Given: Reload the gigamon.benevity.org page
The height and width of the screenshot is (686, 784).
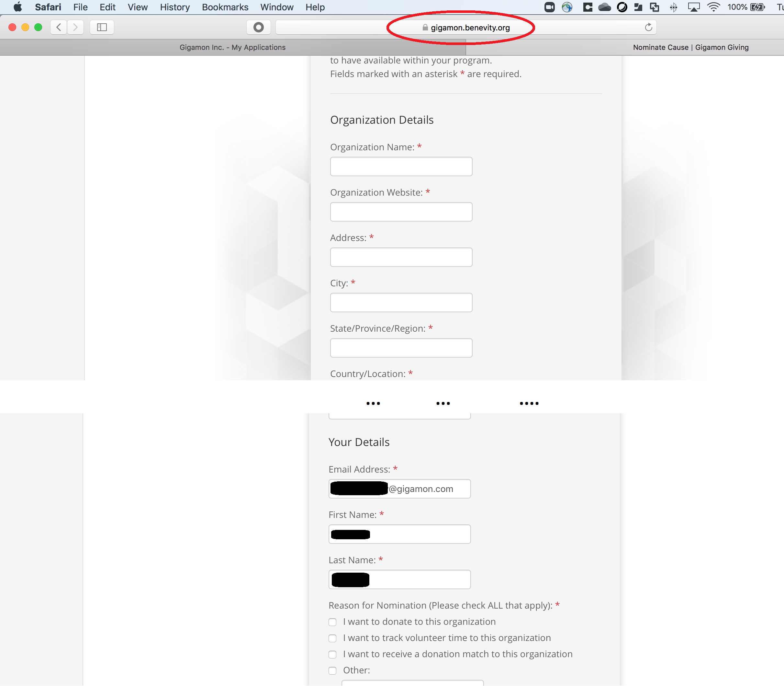Looking at the screenshot, I should (648, 27).
